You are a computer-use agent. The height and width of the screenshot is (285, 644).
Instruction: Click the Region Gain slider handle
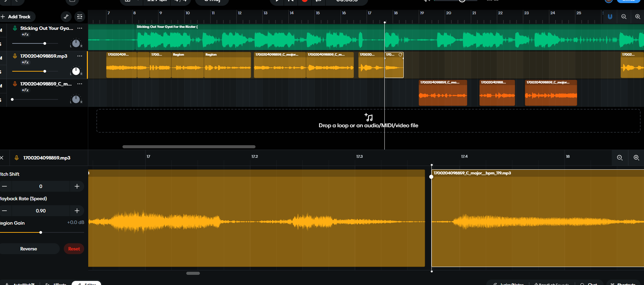41,232
